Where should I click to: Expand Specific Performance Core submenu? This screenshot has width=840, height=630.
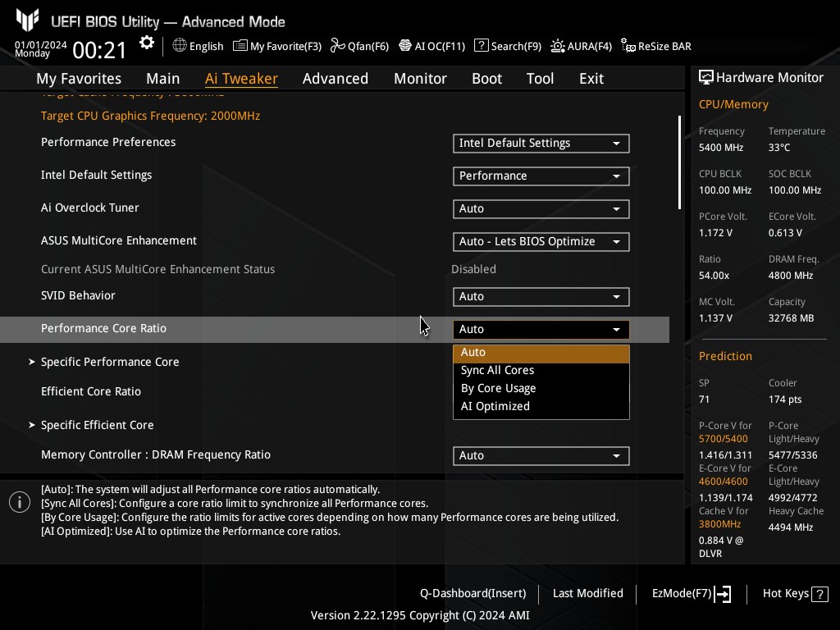(110, 362)
